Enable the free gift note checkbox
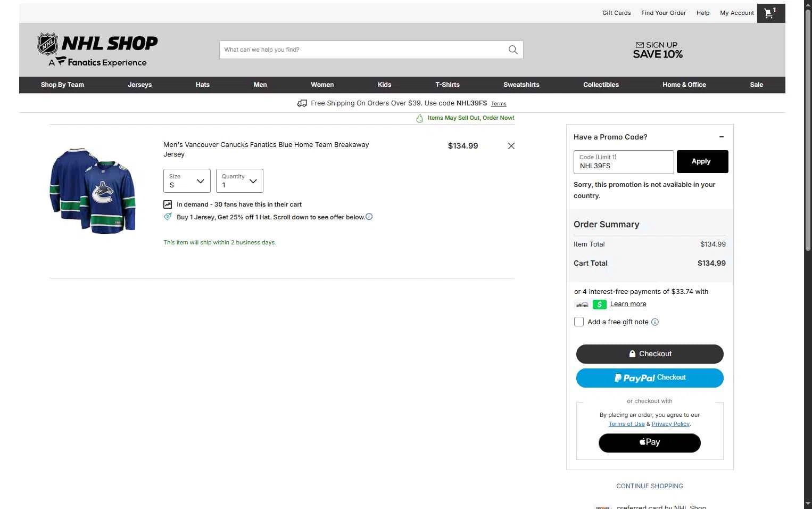Image resolution: width=812 pixels, height=509 pixels. tap(579, 322)
